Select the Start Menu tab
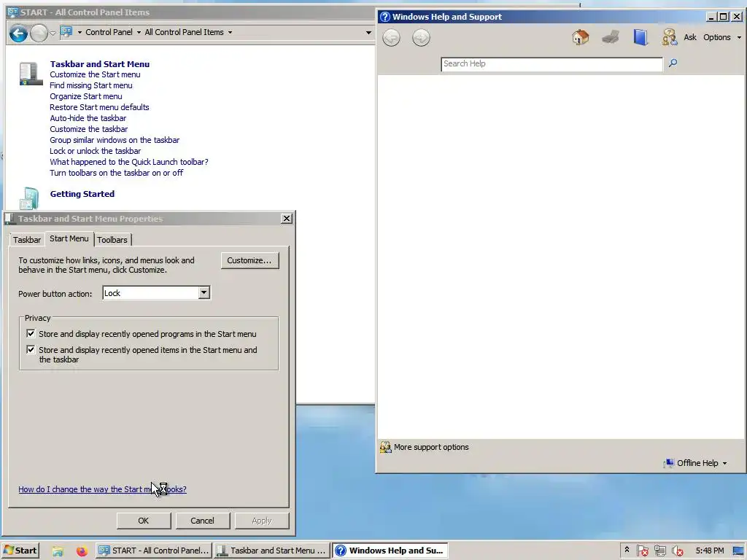Screen dimensions: 747x560 tap(69, 238)
